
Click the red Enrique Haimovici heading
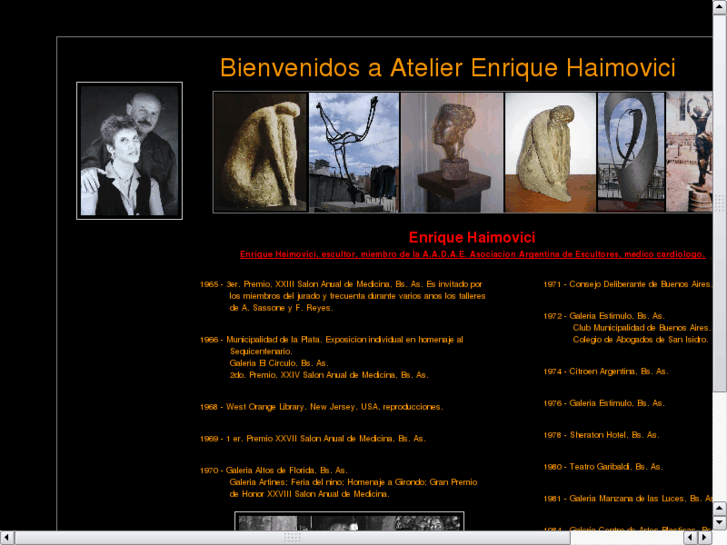tap(472, 237)
